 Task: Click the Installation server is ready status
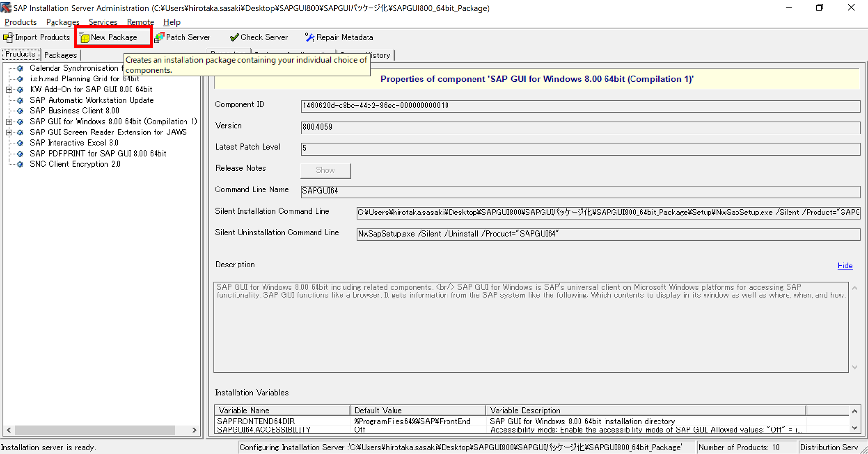49,447
